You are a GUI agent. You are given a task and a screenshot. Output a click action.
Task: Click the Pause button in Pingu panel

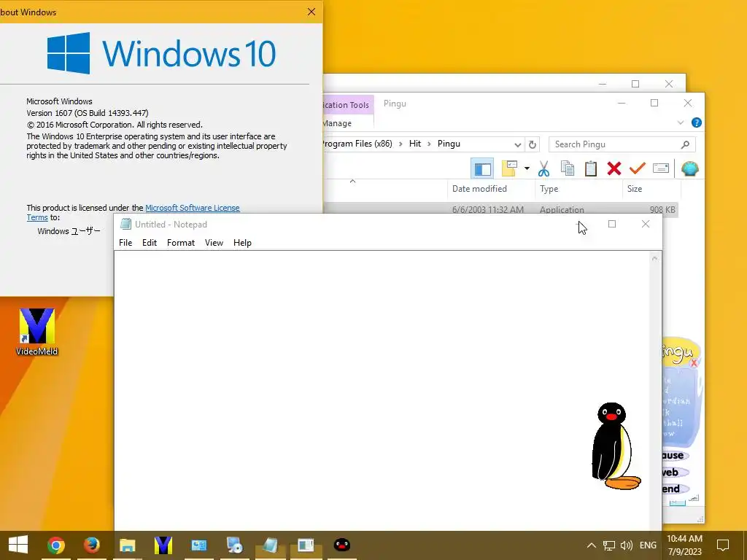click(x=674, y=456)
